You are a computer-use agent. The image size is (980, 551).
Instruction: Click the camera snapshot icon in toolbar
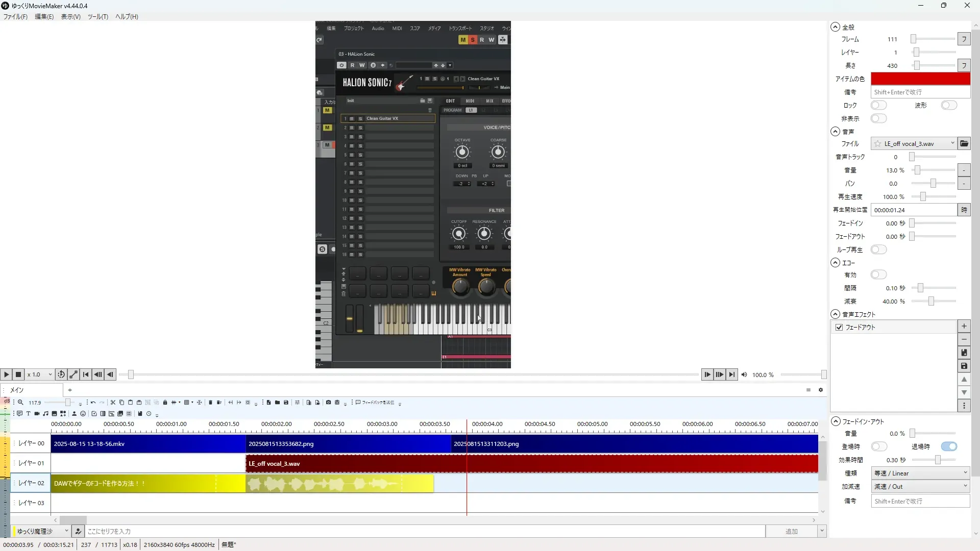[x=328, y=403]
